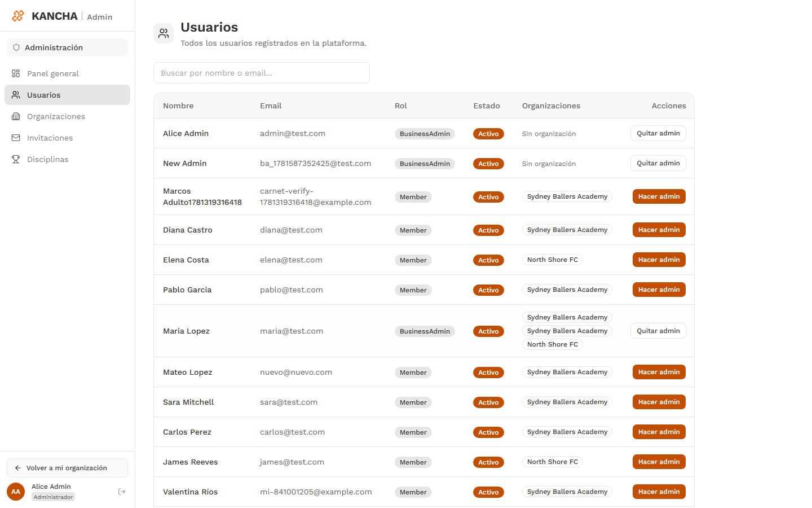Click the name Maria Lopez
The image size is (812, 508).
pyautogui.click(x=186, y=331)
